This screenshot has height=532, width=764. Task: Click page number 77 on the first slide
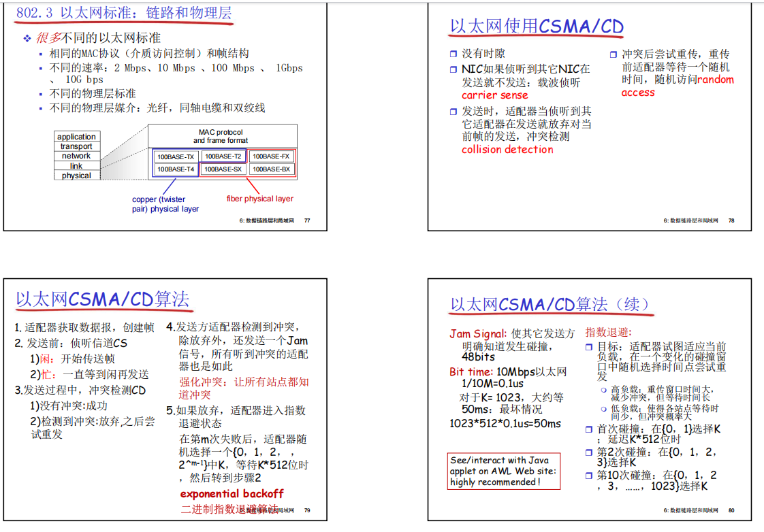tap(307, 220)
